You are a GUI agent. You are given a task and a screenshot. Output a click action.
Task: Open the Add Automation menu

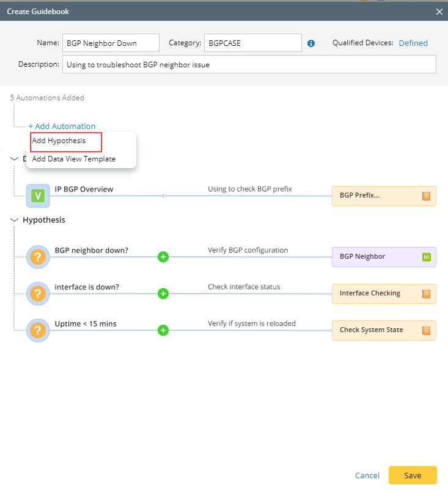62,126
